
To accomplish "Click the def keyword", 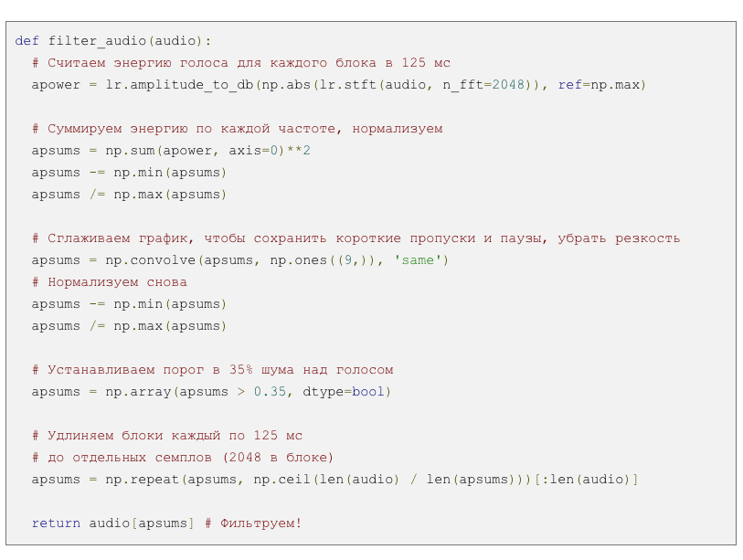I will pyautogui.click(x=27, y=41).
